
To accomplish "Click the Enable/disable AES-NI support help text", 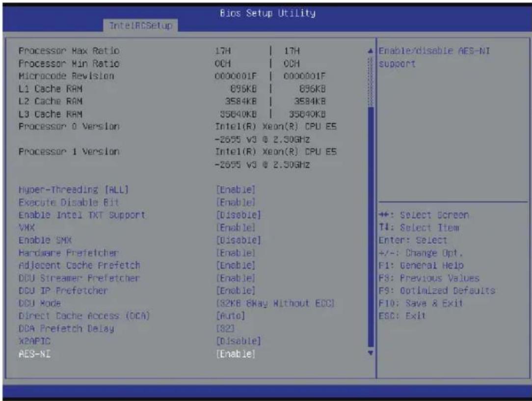I will coord(434,57).
